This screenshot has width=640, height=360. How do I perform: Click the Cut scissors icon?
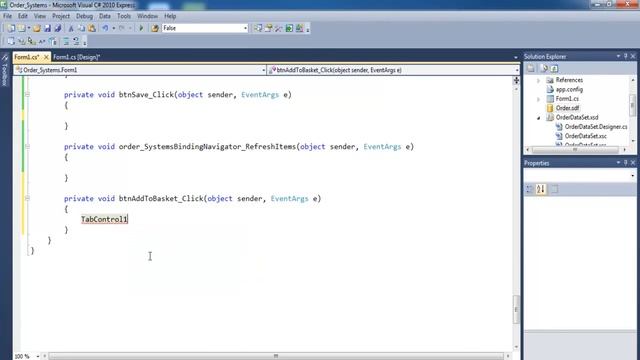click(x=71, y=28)
